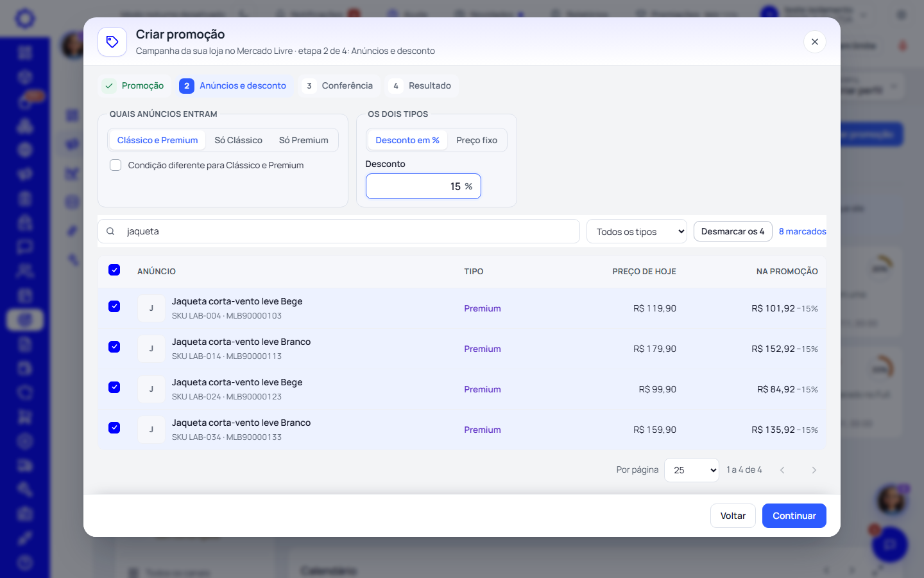Enable Condição diferente para Clássico e Premium
Image resolution: width=924 pixels, height=578 pixels.
(116, 165)
